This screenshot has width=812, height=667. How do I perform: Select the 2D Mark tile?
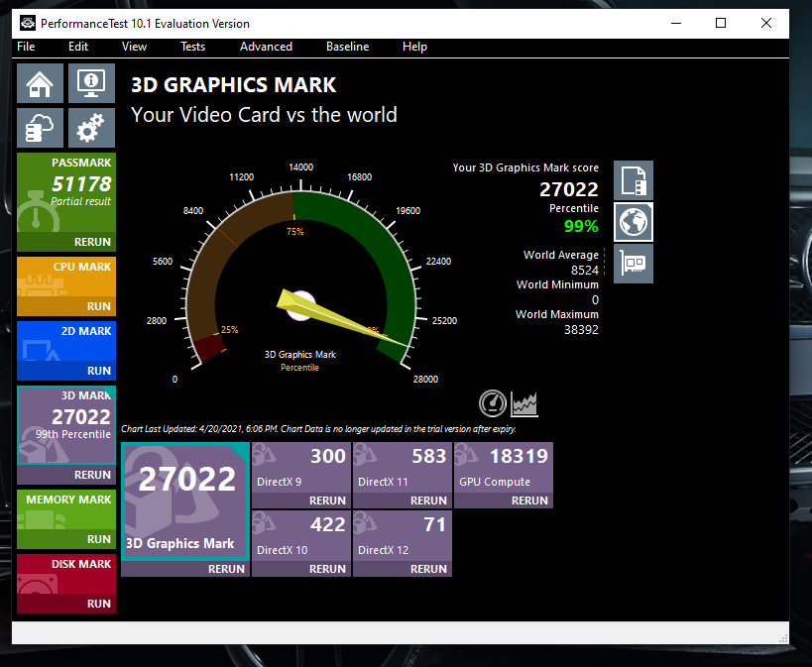coord(66,341)
